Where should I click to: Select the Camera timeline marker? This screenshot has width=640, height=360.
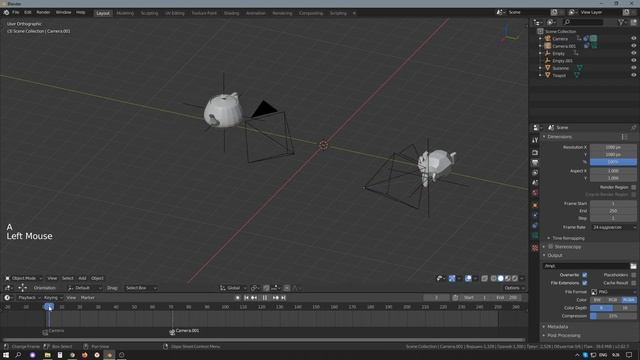(45, 332)
